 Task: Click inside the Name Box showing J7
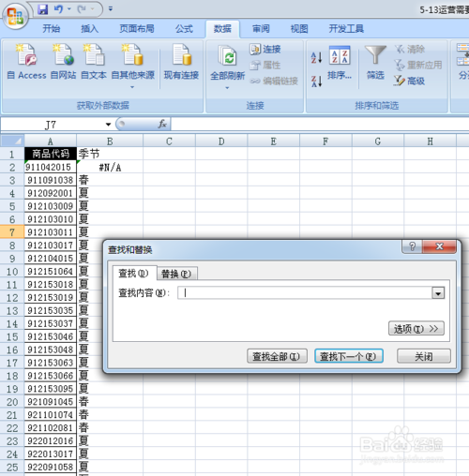click(52, 125)
